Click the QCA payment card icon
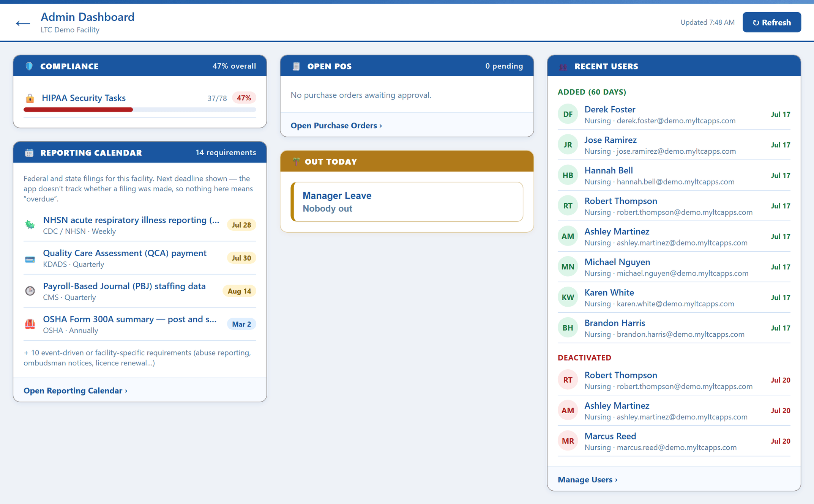 point(30,260)
